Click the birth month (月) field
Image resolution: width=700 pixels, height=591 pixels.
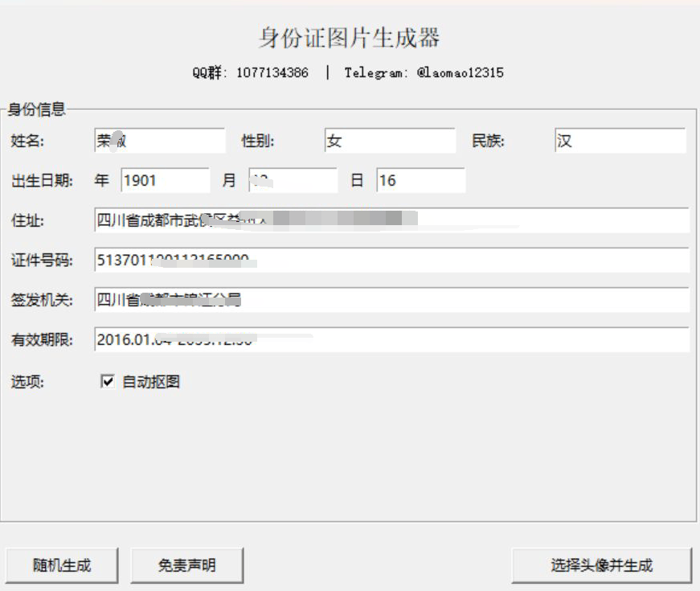[x=293, y=181]
